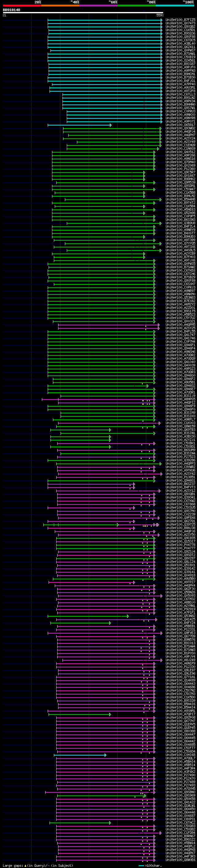The image size is (197, 868).
Task: Click the green ~80% identity color bar
Action: click(136, 6)
